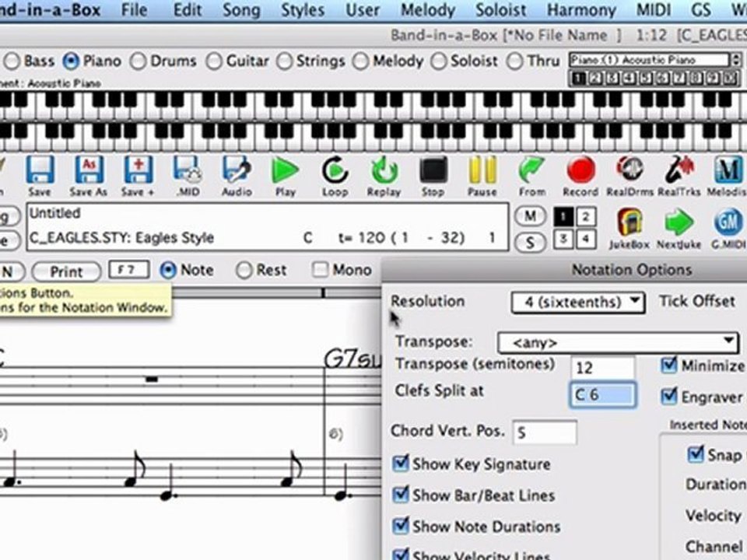Uncheck Show Bar/Beat Lines

coord(401,495)
